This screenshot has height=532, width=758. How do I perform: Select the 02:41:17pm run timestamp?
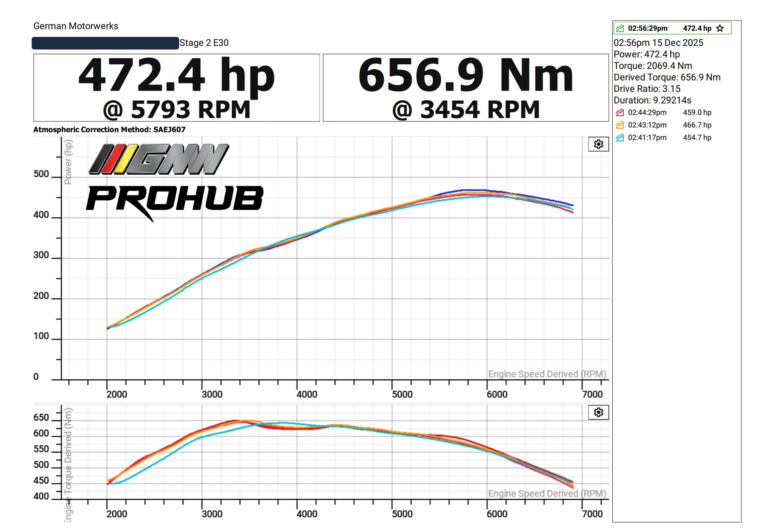point(647,138)
